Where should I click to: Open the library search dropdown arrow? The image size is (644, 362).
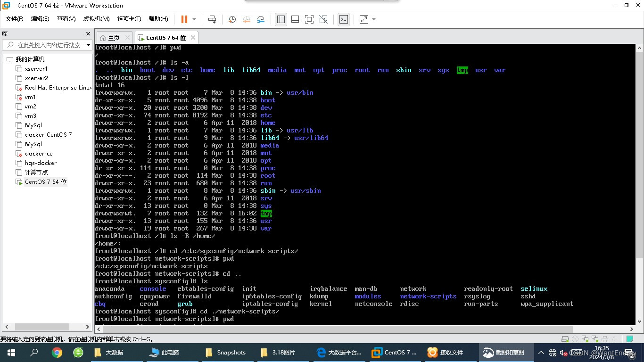click(88, 45)
